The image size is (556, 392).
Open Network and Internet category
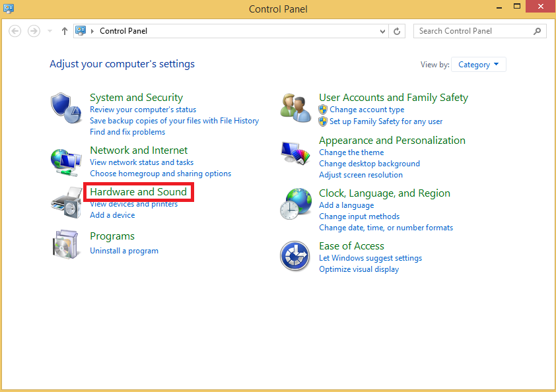(139, 150)
